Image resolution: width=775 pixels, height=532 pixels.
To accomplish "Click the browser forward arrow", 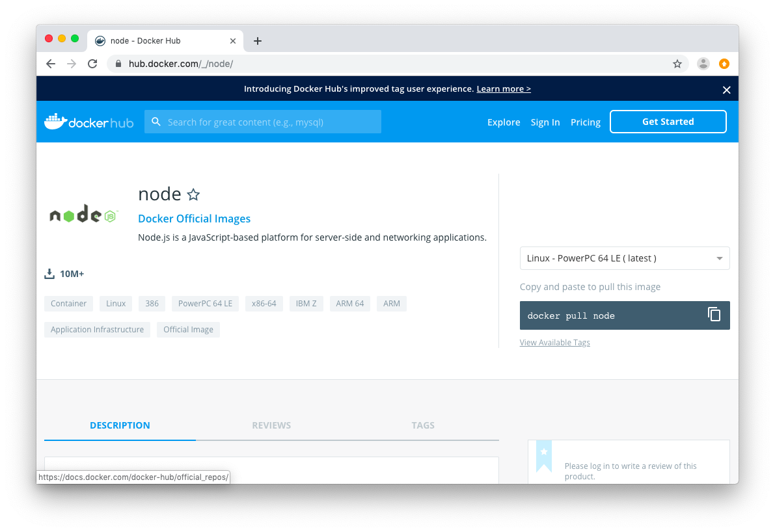I will pos(72,64).
